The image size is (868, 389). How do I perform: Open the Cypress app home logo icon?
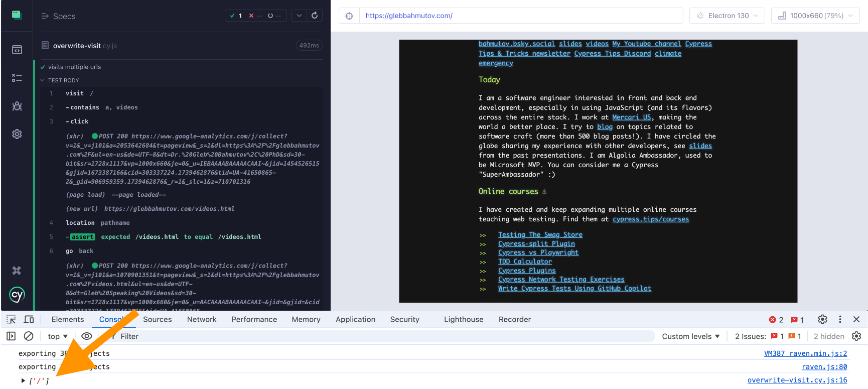17,15
